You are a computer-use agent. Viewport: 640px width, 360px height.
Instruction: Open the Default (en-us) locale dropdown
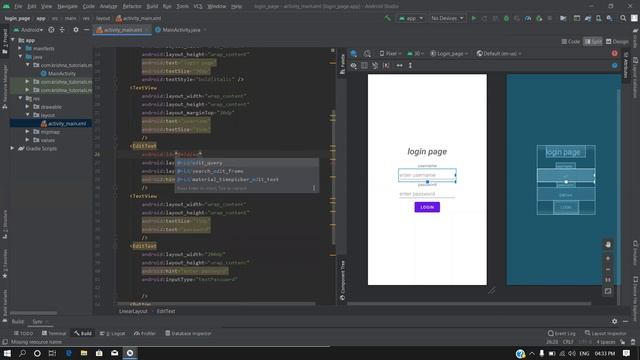[499, 53]
